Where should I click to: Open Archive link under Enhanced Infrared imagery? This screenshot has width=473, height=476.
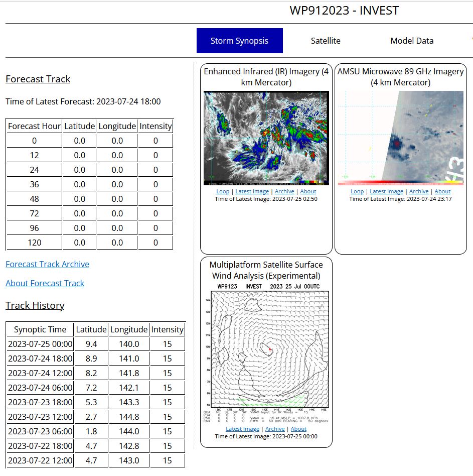[x=284, y=191]
